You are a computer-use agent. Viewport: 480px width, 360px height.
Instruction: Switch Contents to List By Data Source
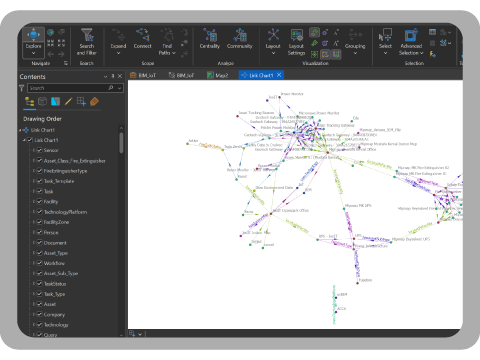[x=42, y=101]
